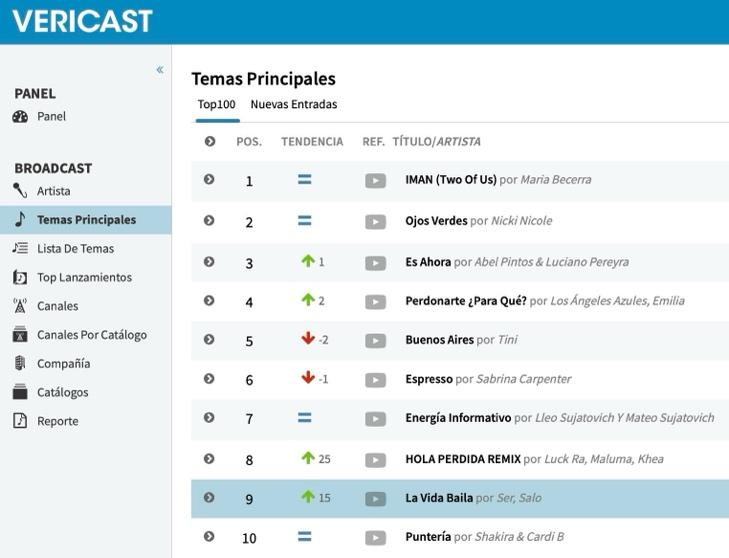This screenshot has height=558, width=729.
Task: Click the music note icon for Temas Principales
Action: click(x=20, y=219)
